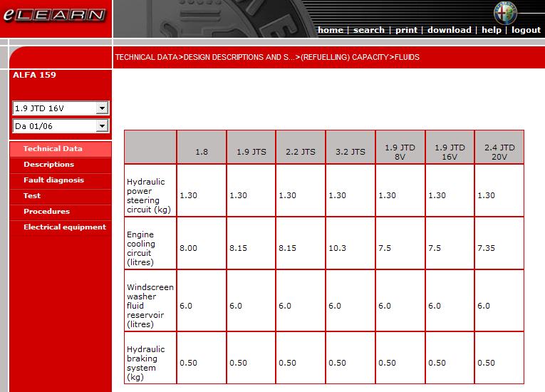Click the 0.50 braking value for 1.8
The width and height of the screenshot is (545, 392).
click(x=188, y=363)
